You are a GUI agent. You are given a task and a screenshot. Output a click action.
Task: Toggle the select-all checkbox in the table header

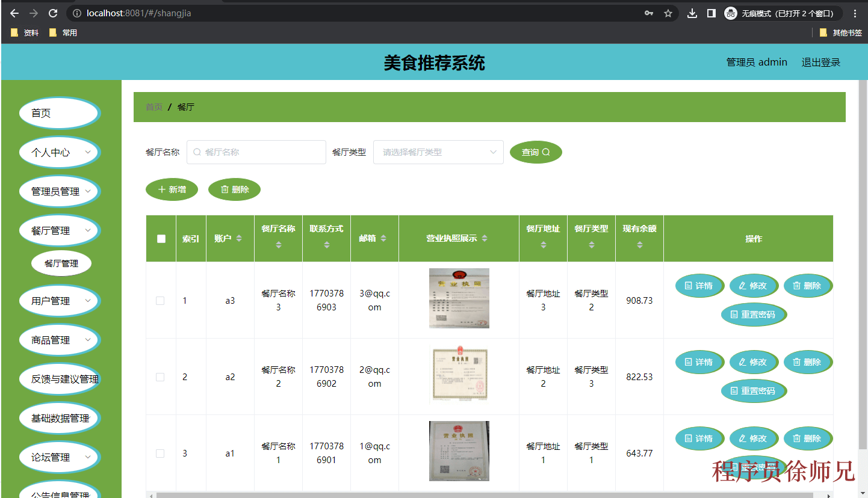click(161, 239)
